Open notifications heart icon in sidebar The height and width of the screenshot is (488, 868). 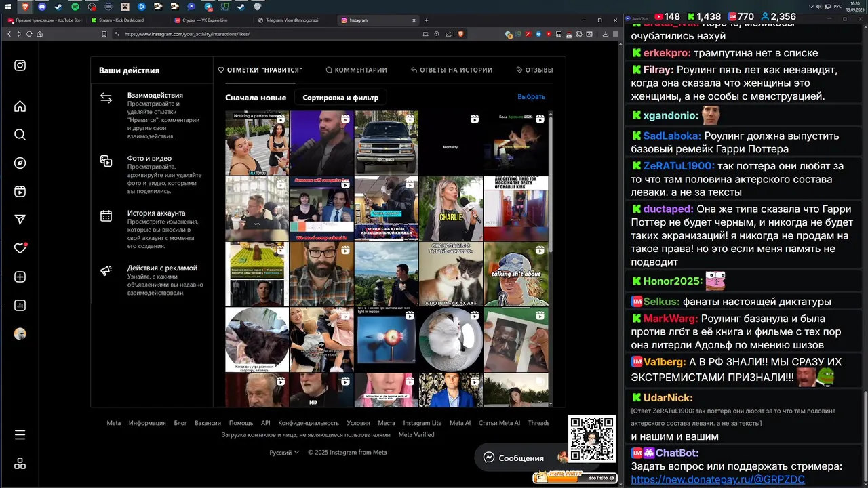pyautogui.click(x=20, y=249)
